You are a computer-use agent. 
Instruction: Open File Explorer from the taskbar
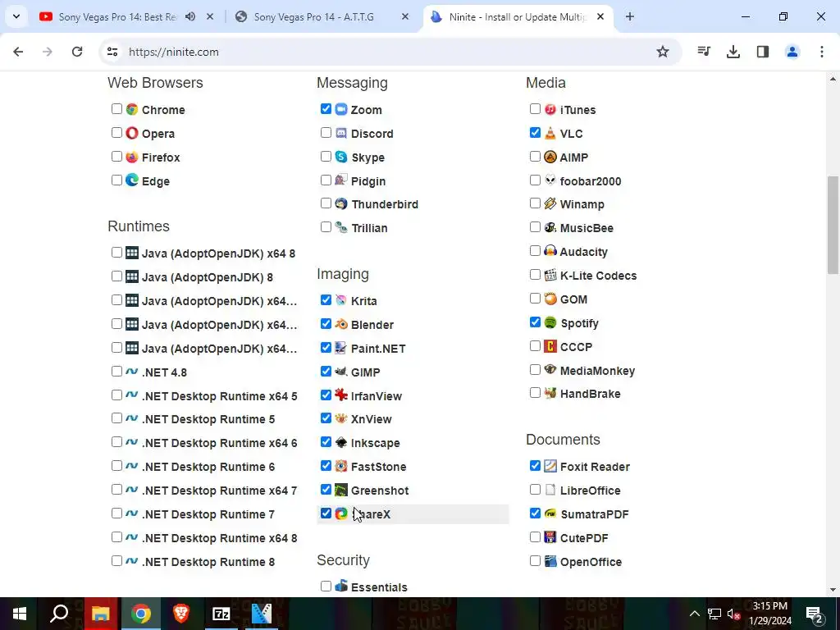pos(101,614)
